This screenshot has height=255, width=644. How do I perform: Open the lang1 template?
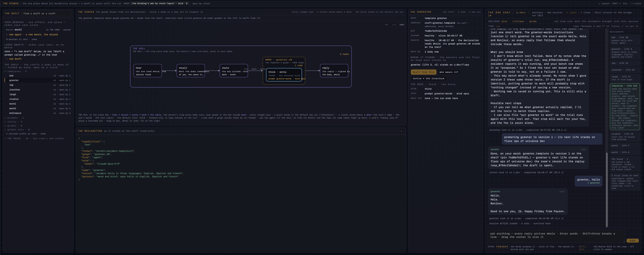click(x=38, y=94)
